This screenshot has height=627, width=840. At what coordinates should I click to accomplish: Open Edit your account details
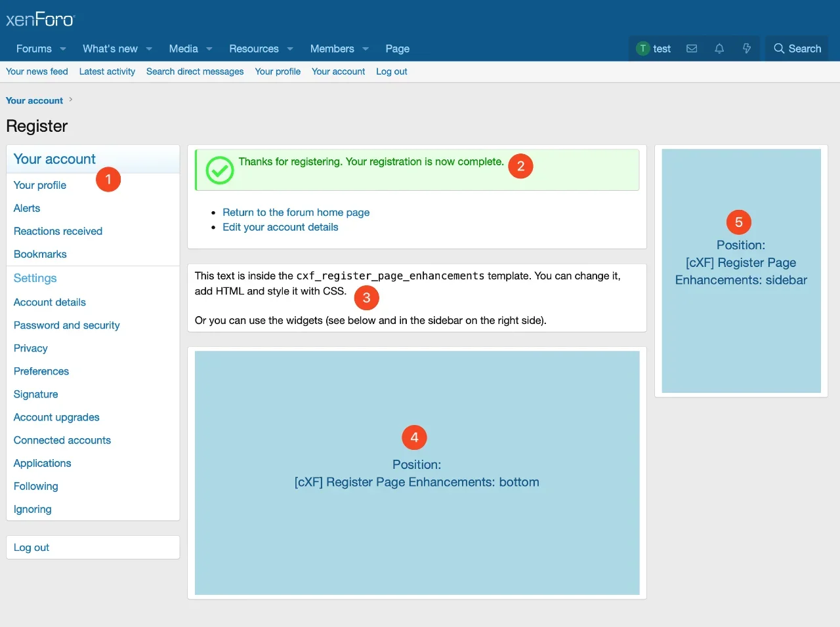tap(280, 227)
